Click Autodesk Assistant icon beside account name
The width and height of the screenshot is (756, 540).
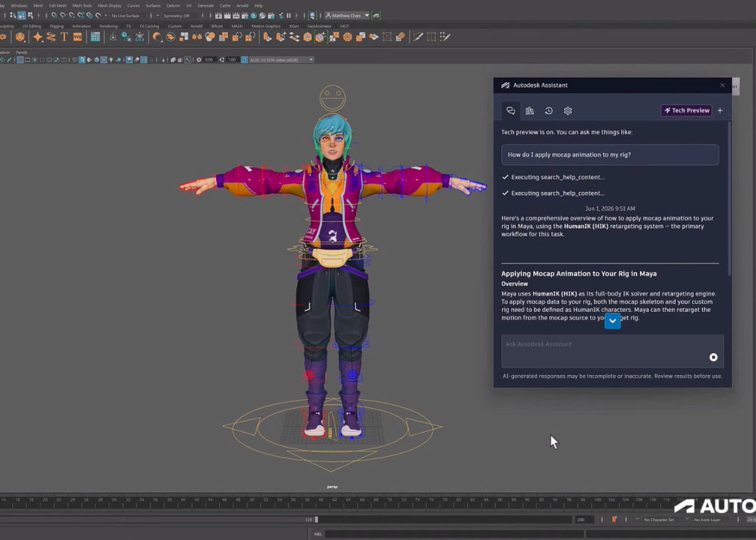click(376, 15)
